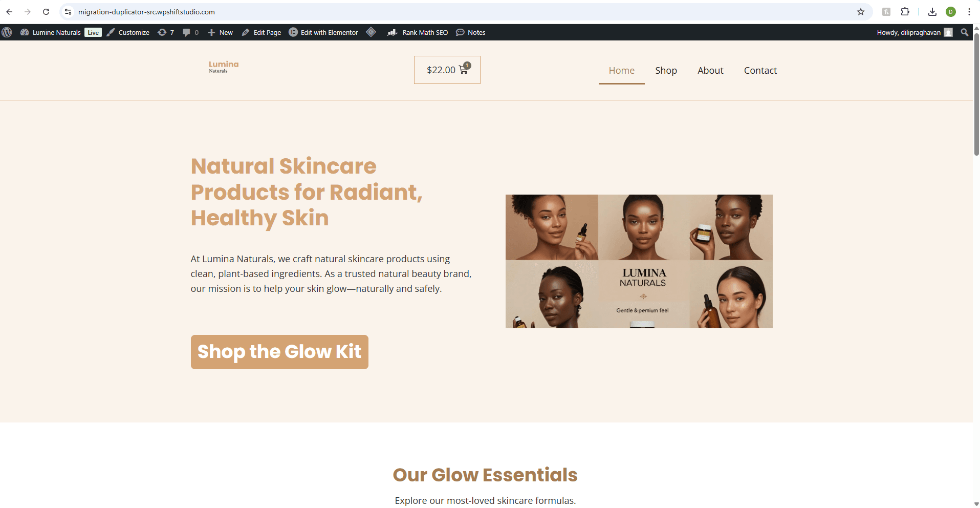Open the admin bar search magnifier
This screenshot has width=980, height=508.
965,32
